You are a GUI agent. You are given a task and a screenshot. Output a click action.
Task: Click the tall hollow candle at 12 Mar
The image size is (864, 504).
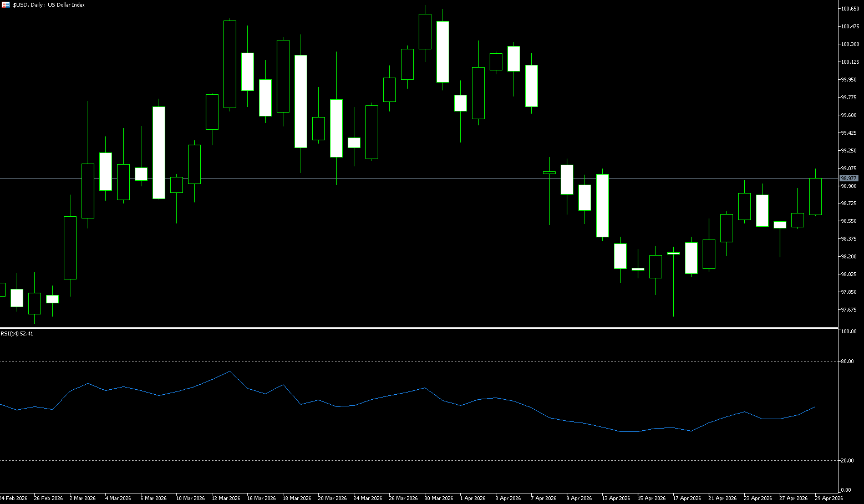(x=230, y=64)
